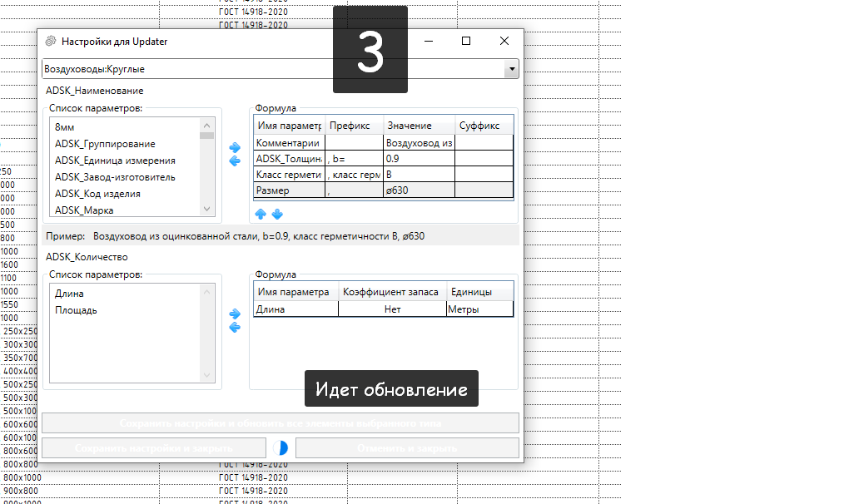854x504 pixels.
Task: Click the Значение column header
Action: point(419,126)
